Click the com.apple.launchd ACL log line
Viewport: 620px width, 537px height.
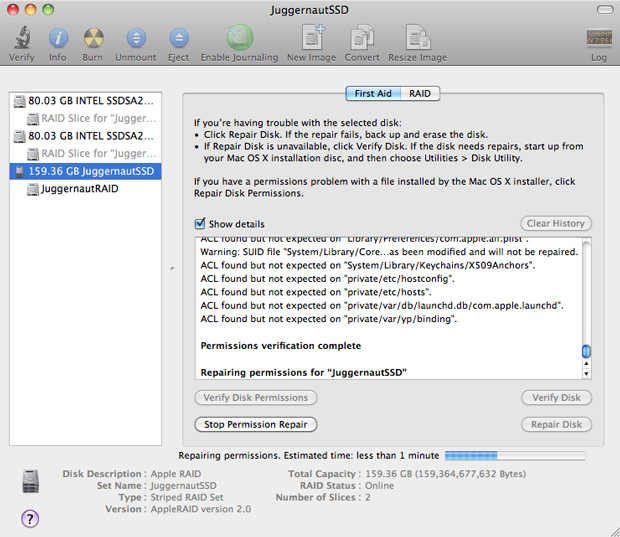382,306
